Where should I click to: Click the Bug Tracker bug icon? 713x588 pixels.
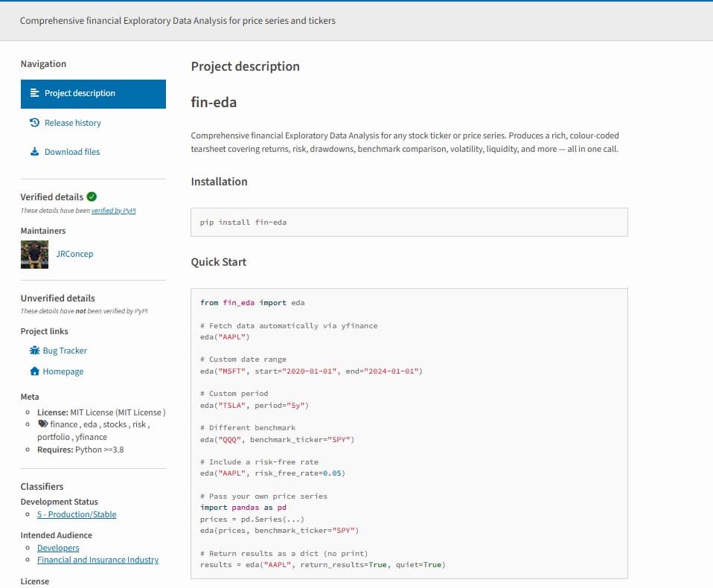(34, 351)
